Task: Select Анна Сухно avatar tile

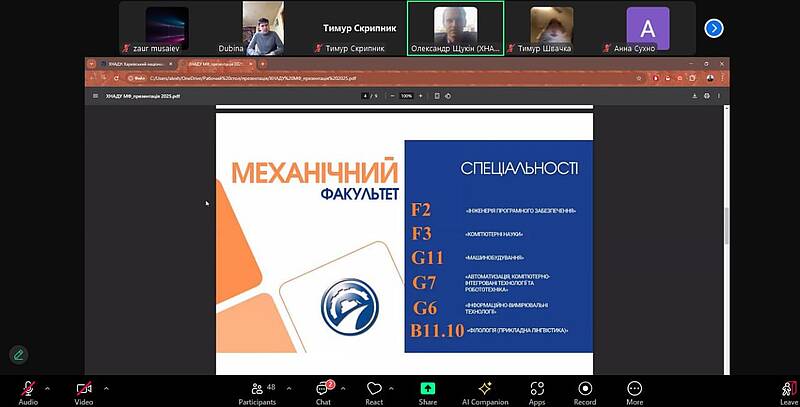Action: [647, 29]
